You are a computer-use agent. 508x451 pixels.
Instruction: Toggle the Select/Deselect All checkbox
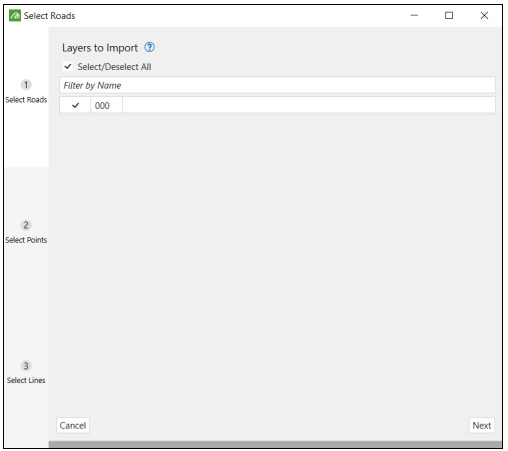click(68, 66)
